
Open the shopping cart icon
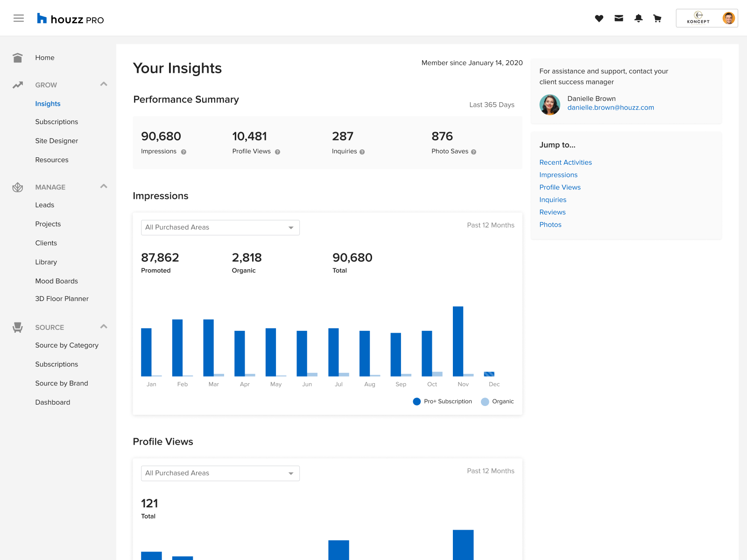657,18
